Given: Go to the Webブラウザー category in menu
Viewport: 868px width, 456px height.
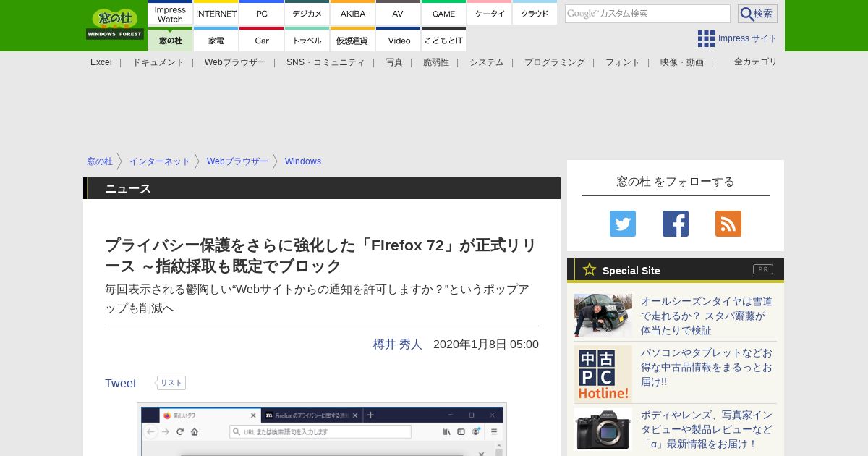Looking at the screenshot, I should [235, 62].
